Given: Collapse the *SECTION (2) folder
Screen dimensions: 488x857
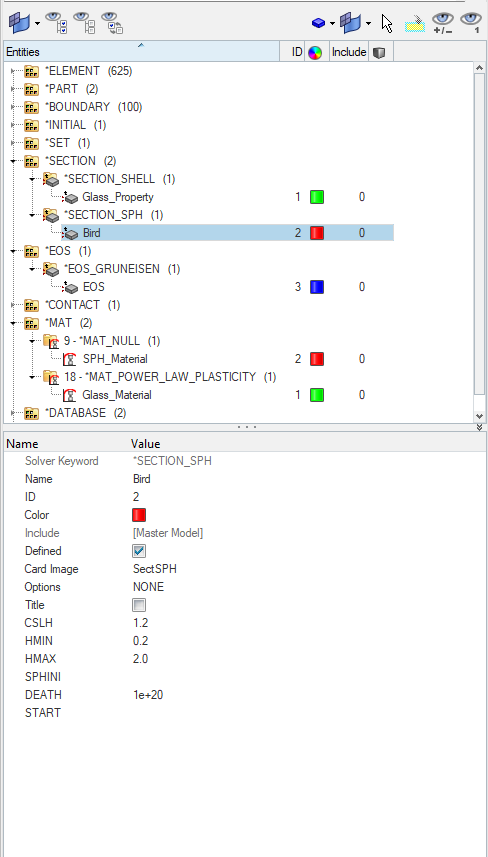Looking at the screenshot, I should (x=13, y=161).
